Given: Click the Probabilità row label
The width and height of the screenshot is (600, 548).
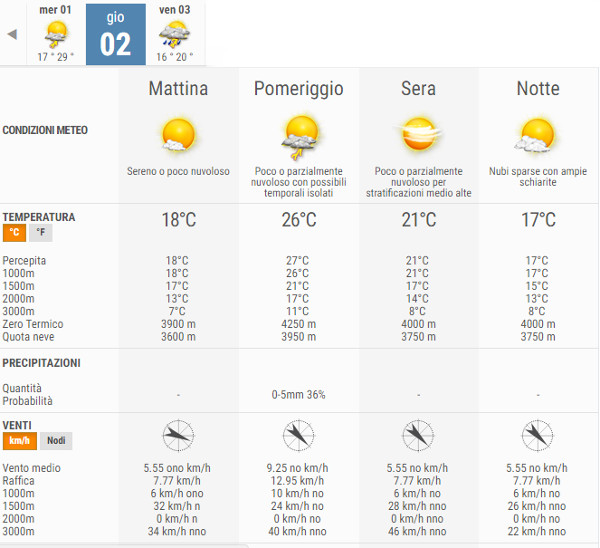Looking at the screenshot, I should [27, 401].
